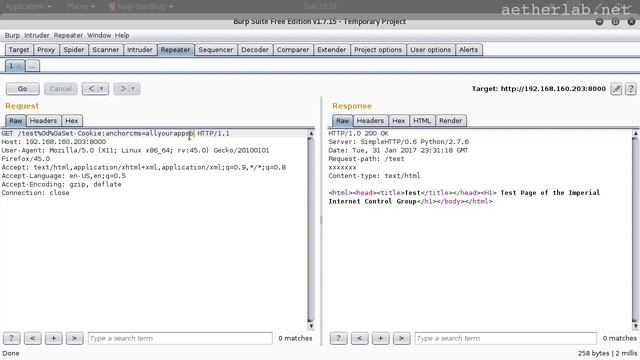
Task: Select the response Headers tab
Action: click(x=370, y=121)
